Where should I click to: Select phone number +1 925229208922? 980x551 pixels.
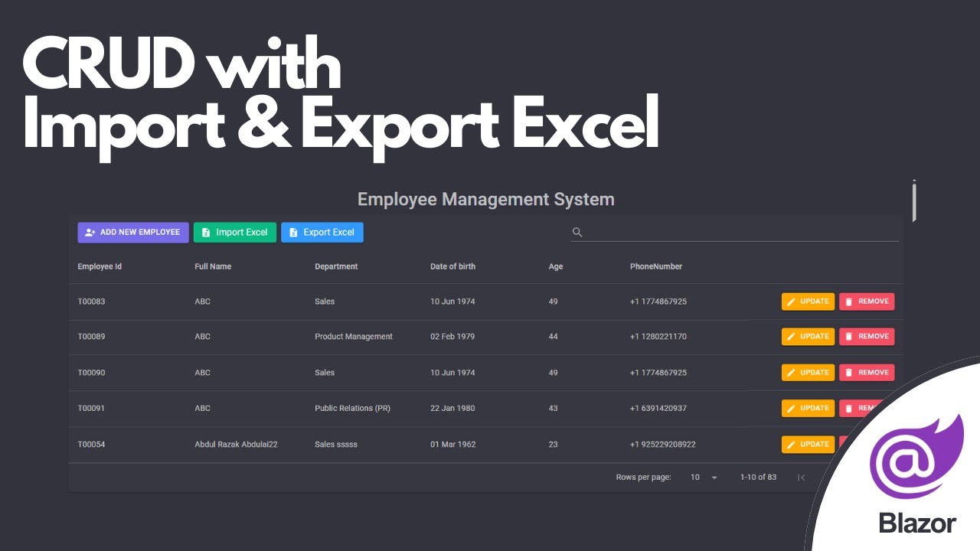click(x=663, y=445)
